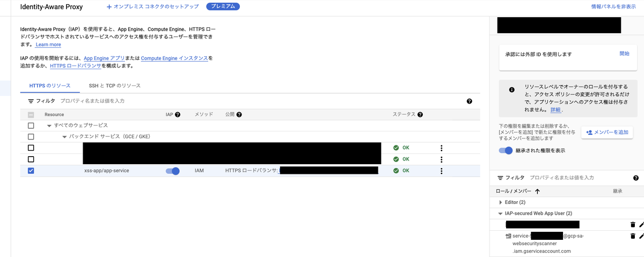
Task: Open more actions menu for xss-app/app-service row
Action: (x=441, y=171)
